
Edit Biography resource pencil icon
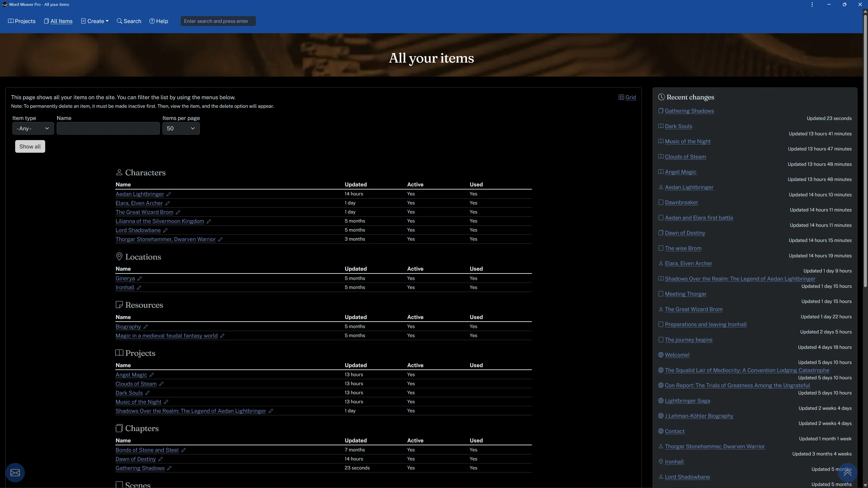[146, 327]
